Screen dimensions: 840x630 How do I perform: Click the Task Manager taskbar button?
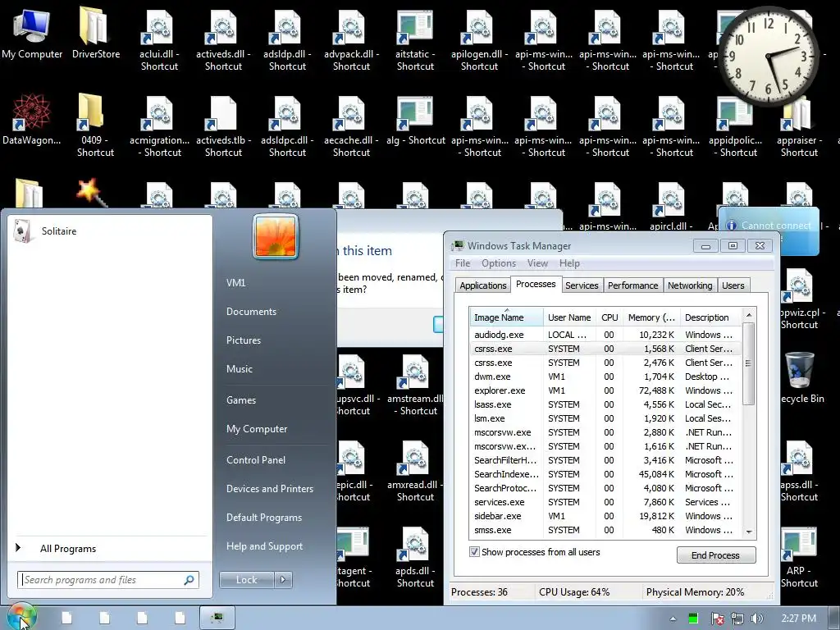click(x=217, y=618)
